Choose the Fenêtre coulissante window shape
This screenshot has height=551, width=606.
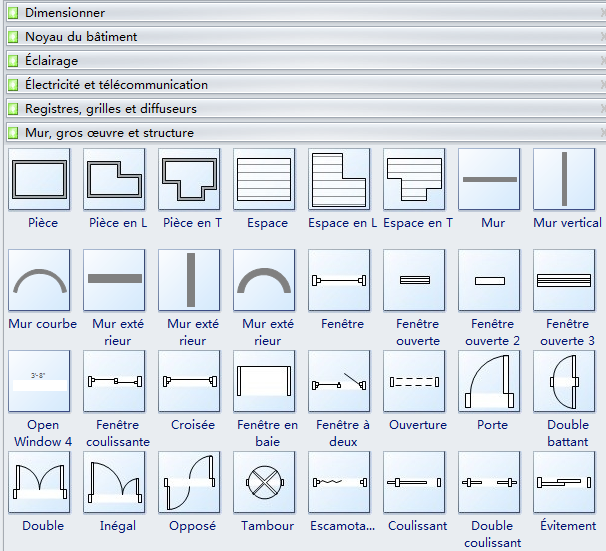coord(114,381)
